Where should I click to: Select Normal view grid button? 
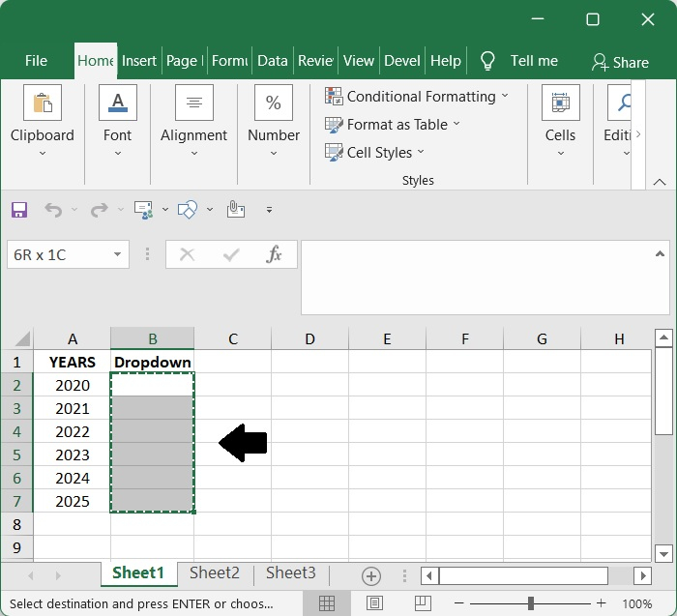pyautogui.click(x=327, y=603)
